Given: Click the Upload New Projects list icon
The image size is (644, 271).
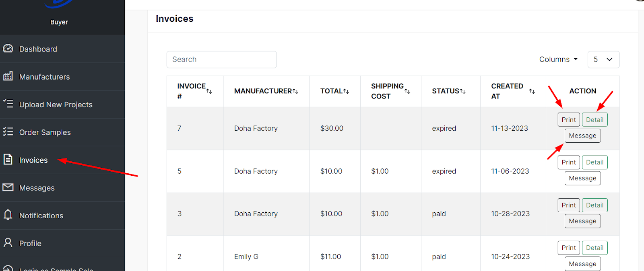Looking at the screenshot, I should [x=8, y=104].
